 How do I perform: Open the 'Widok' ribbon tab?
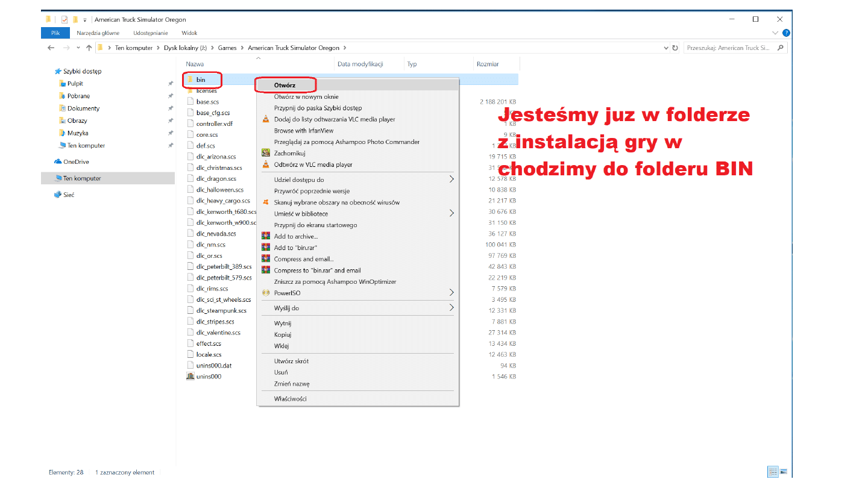click(189, 33)
